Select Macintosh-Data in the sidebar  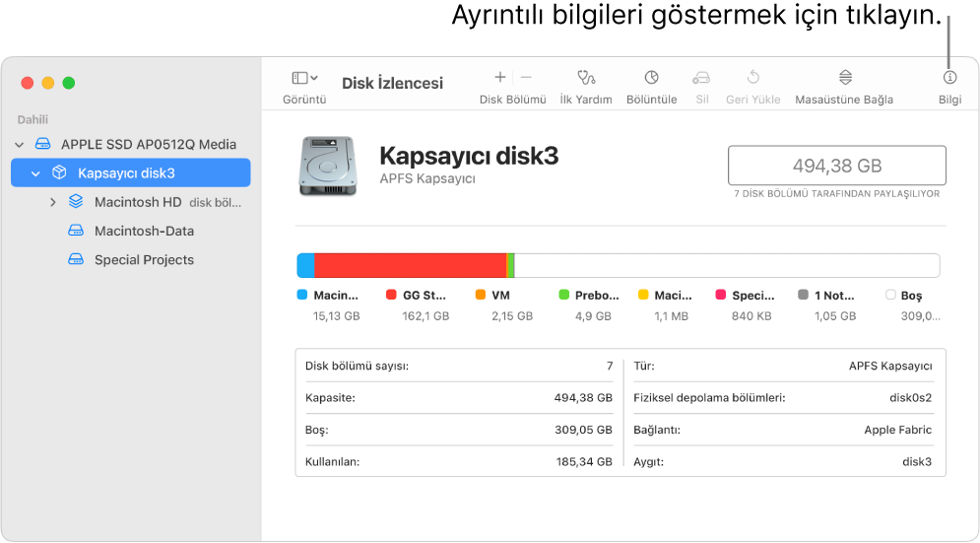coord(145,231)
